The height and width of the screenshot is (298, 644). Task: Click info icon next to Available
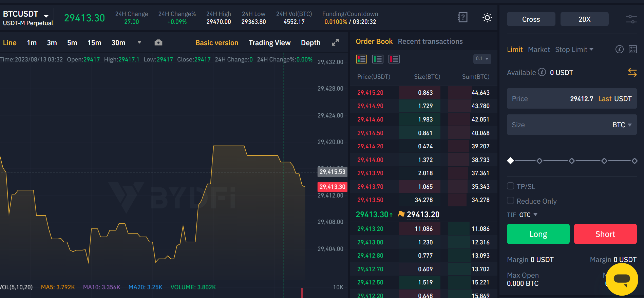click(542, 72)
